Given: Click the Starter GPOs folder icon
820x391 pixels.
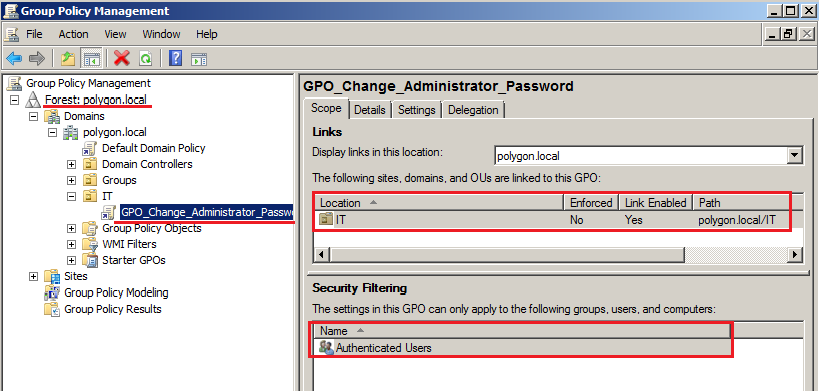Looking at the screenshot, I should pyautogui.click(x=90, y=260).
